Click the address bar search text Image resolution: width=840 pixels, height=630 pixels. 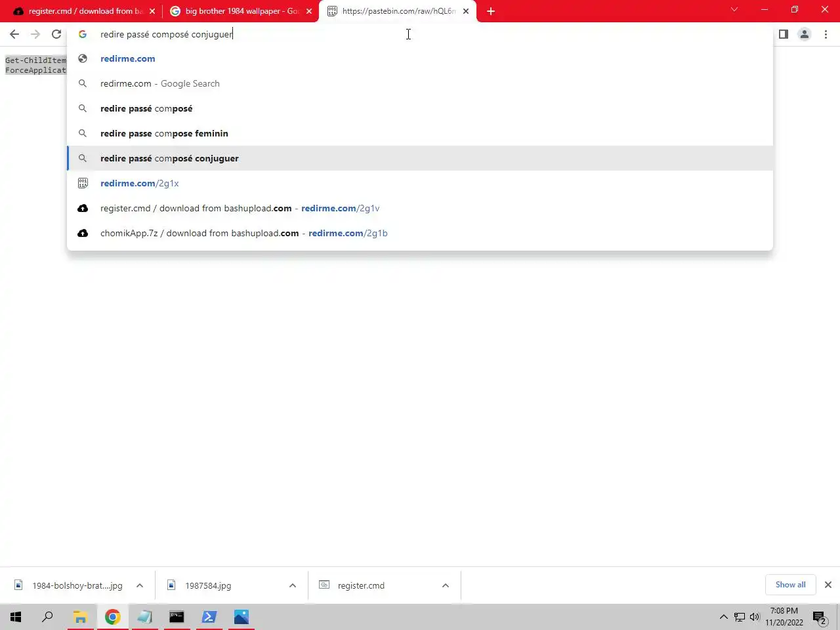coord(166,34)
